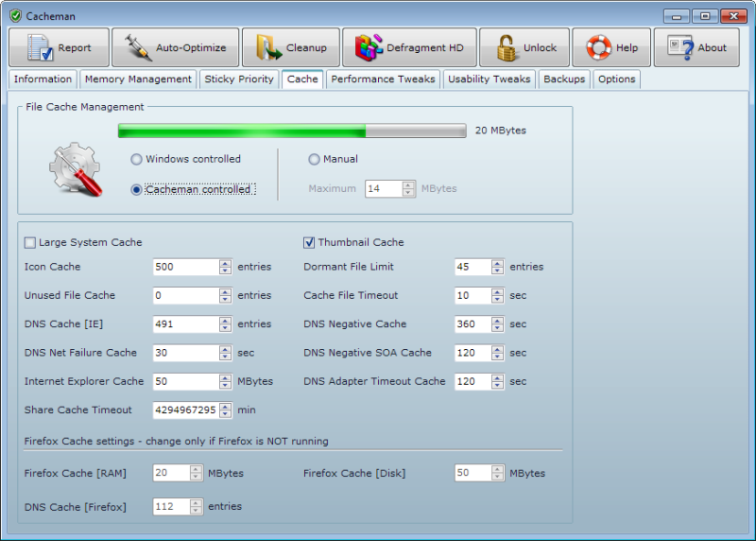Select the Cache tab
This screenshot has height=541, width=756.
tap(302, 79)
